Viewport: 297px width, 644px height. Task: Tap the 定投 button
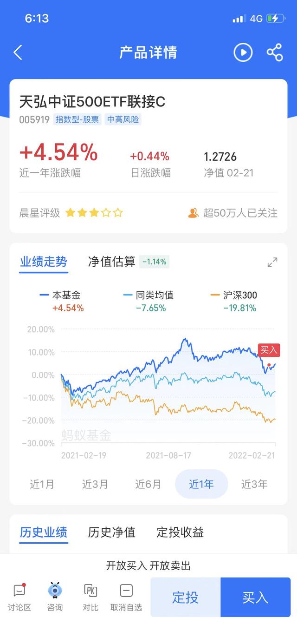[x=185, y=597]
